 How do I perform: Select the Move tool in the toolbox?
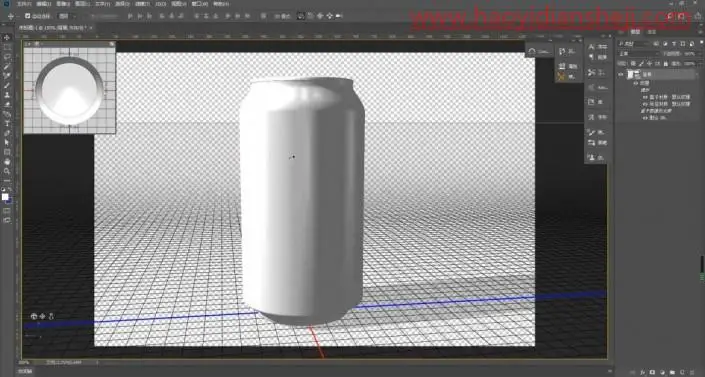(x=6, y=37)
